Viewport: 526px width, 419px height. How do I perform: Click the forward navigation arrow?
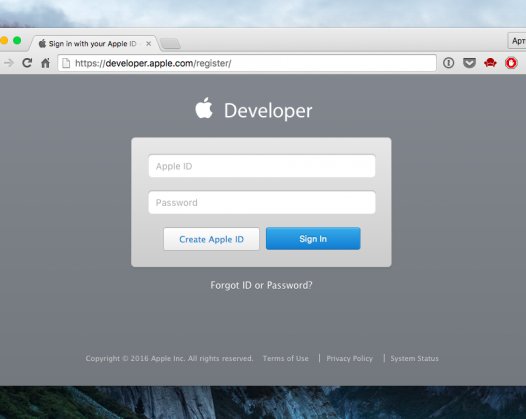(9, 63)
